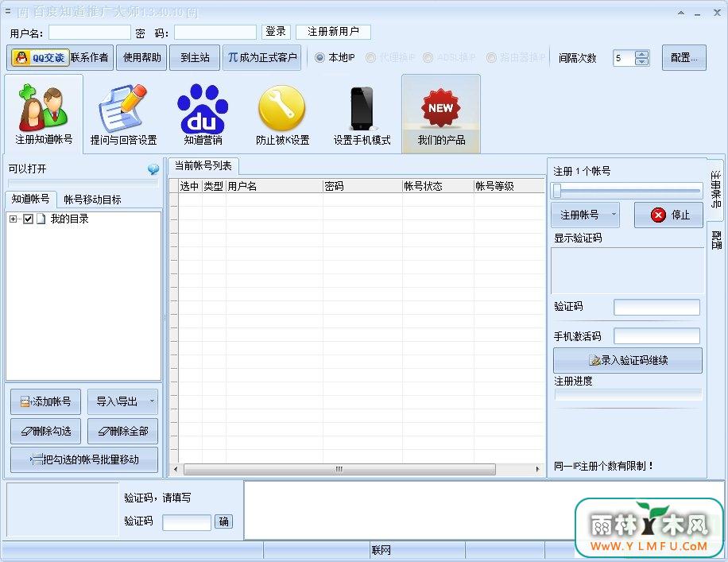The image size is (728, 562).
Task: Open 我们的产品 NEW products section
Action: coord(441,114)
